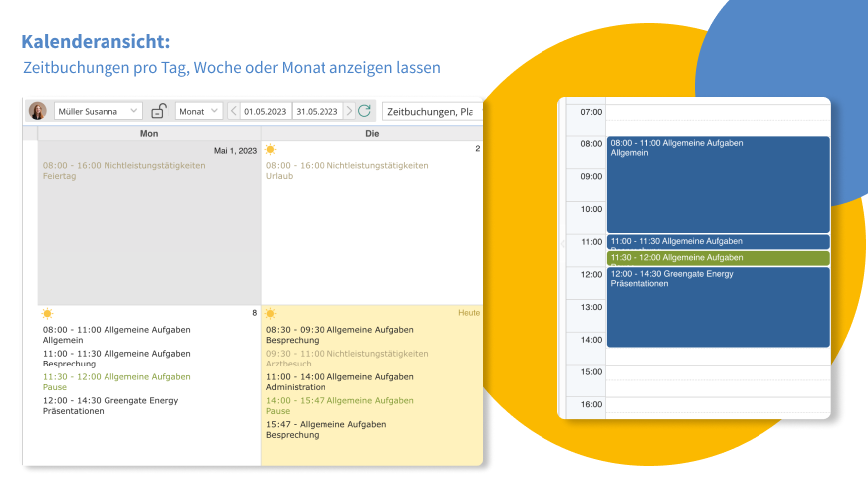Image resolution: width=868 pixels, height=488 pixels.
Task: Open 11:00 - 11:30 Besprechung entry on day 8
Action: click(116, 359)
